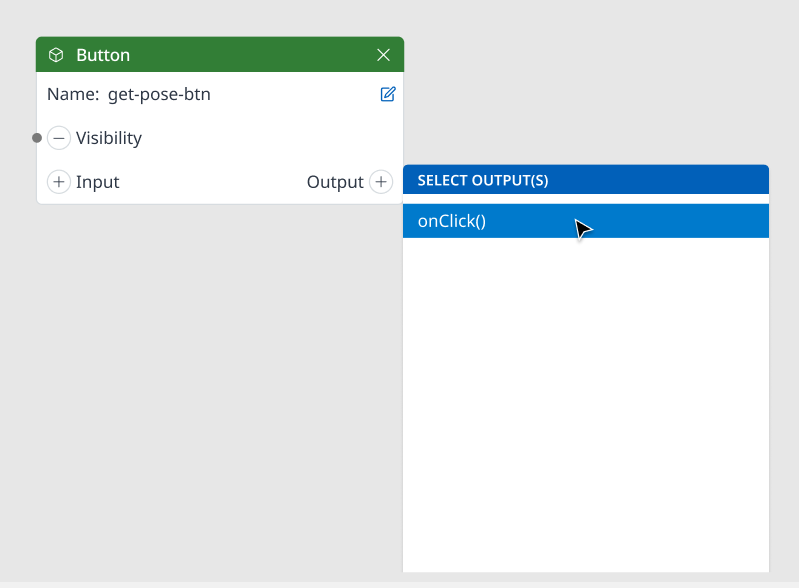The width and height of the screenshot is (799, 588).
Task: Click the Output label text
Action: (335, 182)
